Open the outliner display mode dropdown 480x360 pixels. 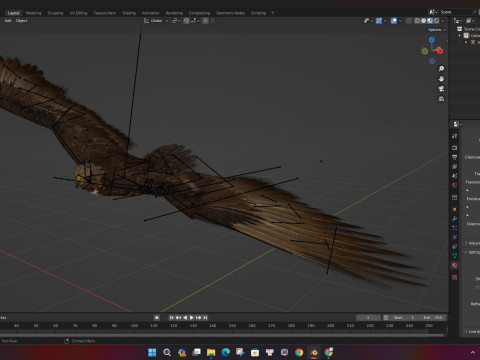click(470, 21)
